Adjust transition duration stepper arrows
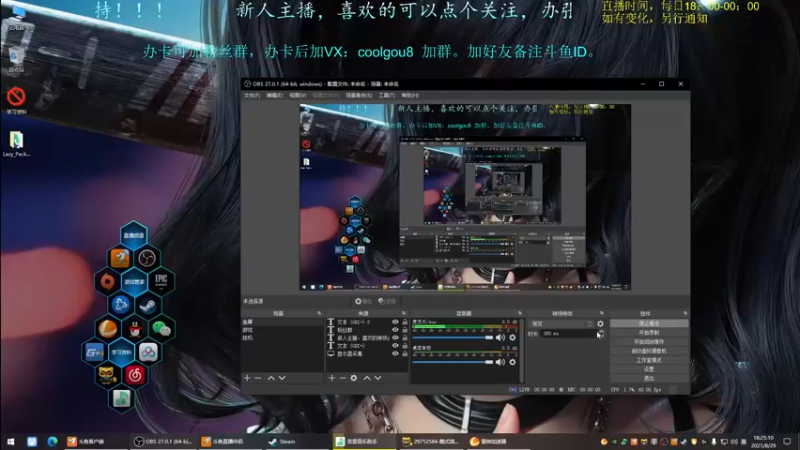The width and height of the screenshot is (800, 450). pyautogui.click(x=601, y=334)
